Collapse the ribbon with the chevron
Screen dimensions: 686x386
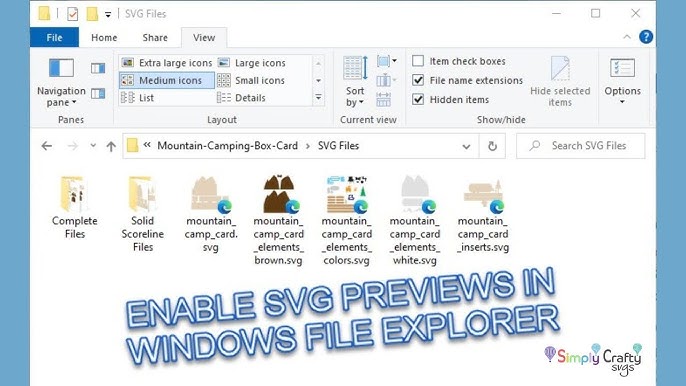627,37
